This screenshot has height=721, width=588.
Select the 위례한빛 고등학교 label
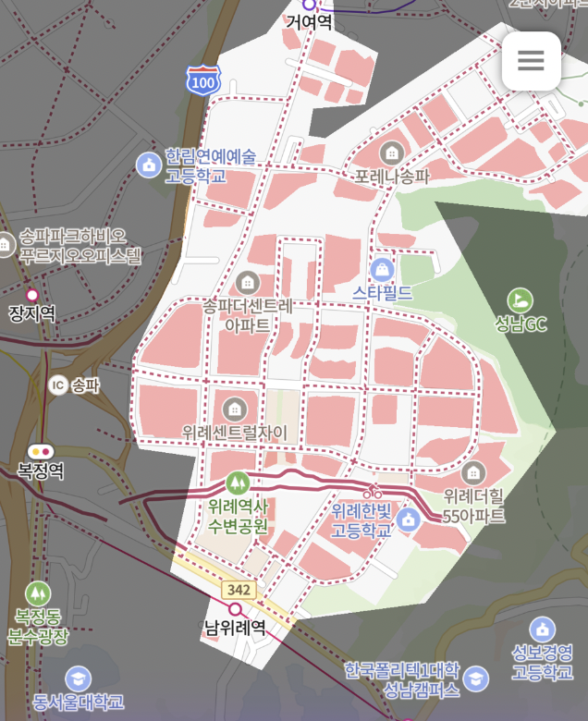(x=361, y=520)
